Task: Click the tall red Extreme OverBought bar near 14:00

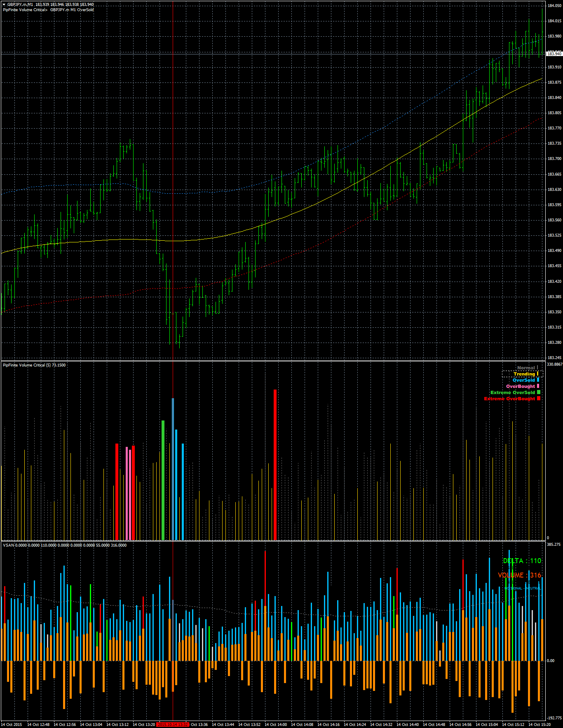Action: click(x=275, y=465)
